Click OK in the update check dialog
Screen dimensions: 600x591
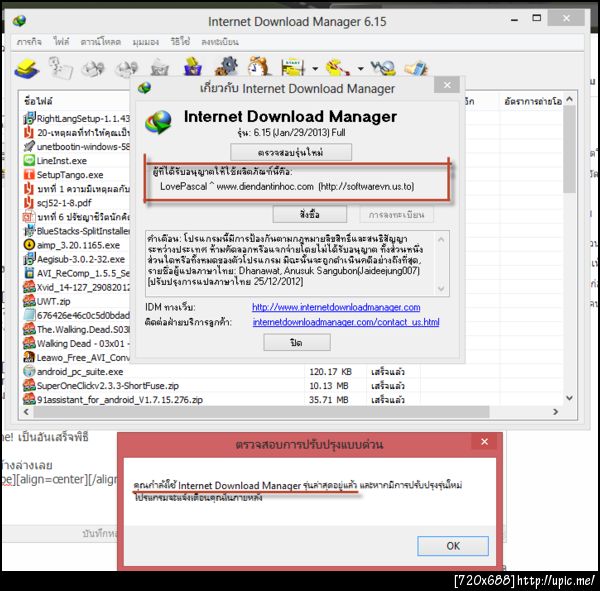click(x=453, y=546)
